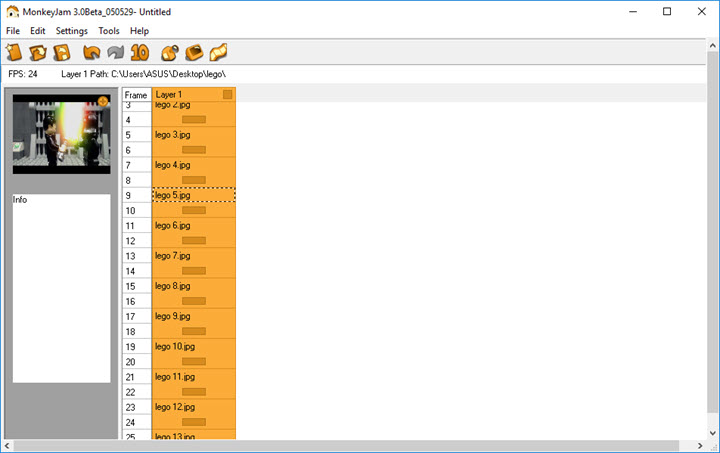Select the lego 11.jpg cell
Screen dimensions: 720x453
click(194, 377)
